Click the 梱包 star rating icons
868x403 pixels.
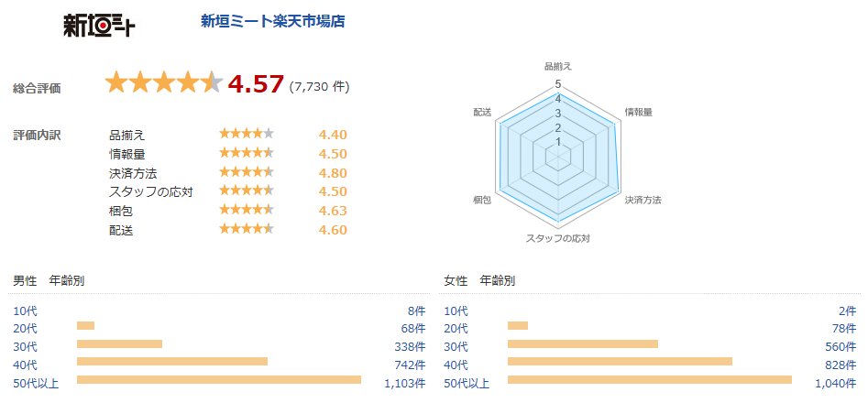click(x=246, y=211)
